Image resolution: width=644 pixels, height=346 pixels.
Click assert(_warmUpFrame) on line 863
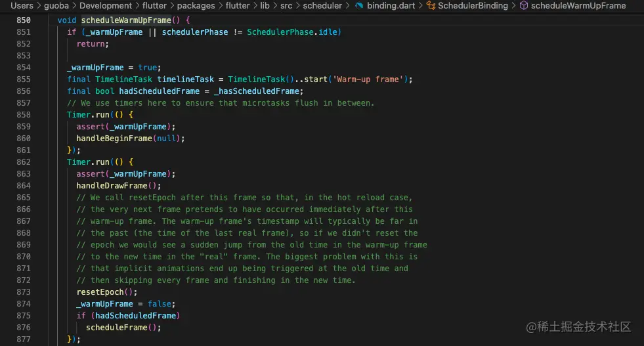coord(125,174)
